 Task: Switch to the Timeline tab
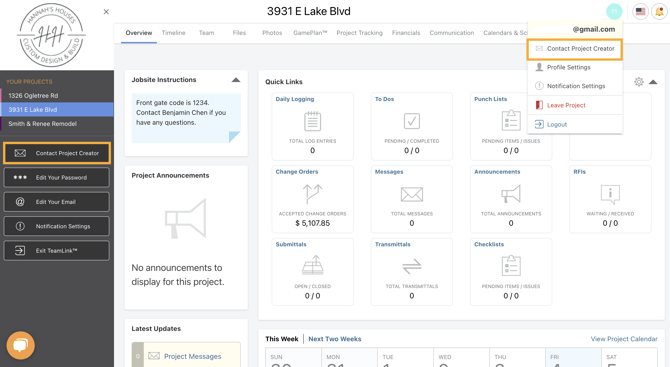point(173,33)
